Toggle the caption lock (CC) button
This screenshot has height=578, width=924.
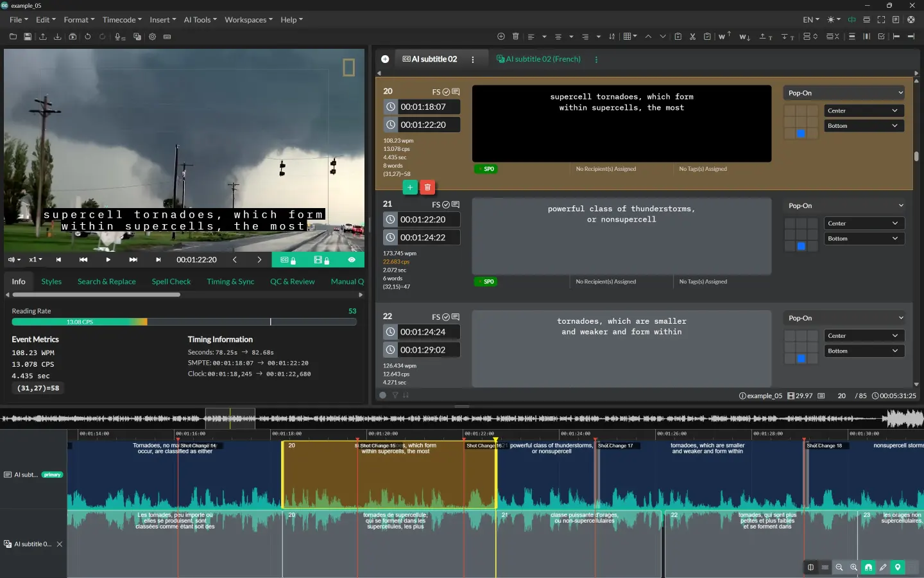pyautogui.click(x=287, y=260)
